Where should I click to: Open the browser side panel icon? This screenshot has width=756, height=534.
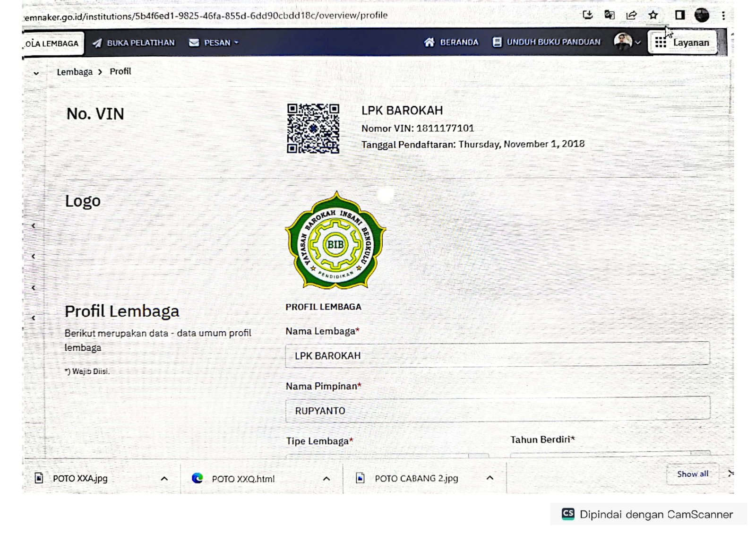coord(679,15)
